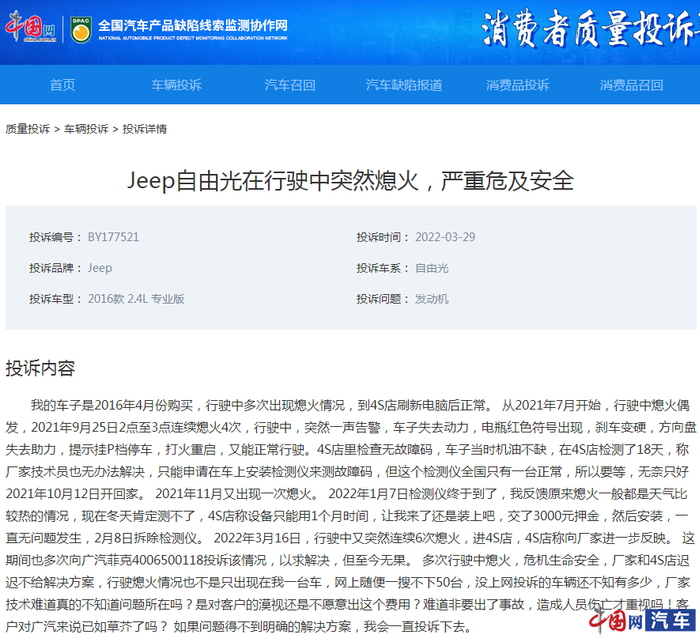Click the problem value 发动机
This screenshot has height=642, width=700.
click(x=432, y=299)
